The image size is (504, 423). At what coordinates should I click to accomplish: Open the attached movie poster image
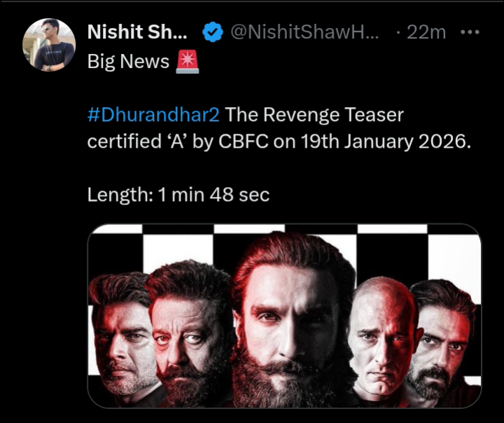pyautogui.click(x=284, y=317)
